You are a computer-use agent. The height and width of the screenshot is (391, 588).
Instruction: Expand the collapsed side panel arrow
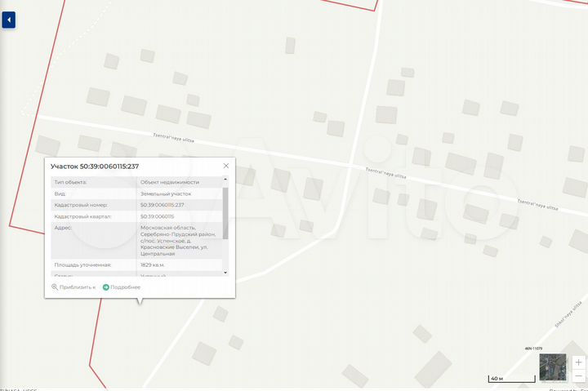coord(8,20)
